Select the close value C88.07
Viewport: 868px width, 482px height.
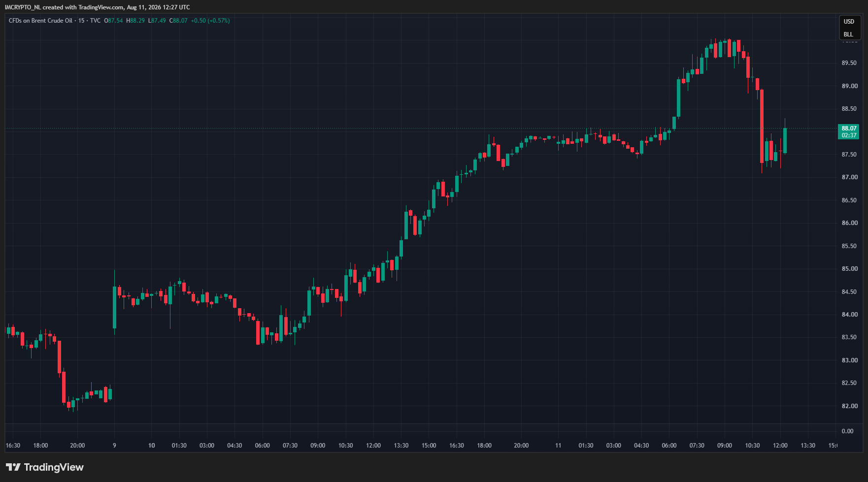pos(178,21)
